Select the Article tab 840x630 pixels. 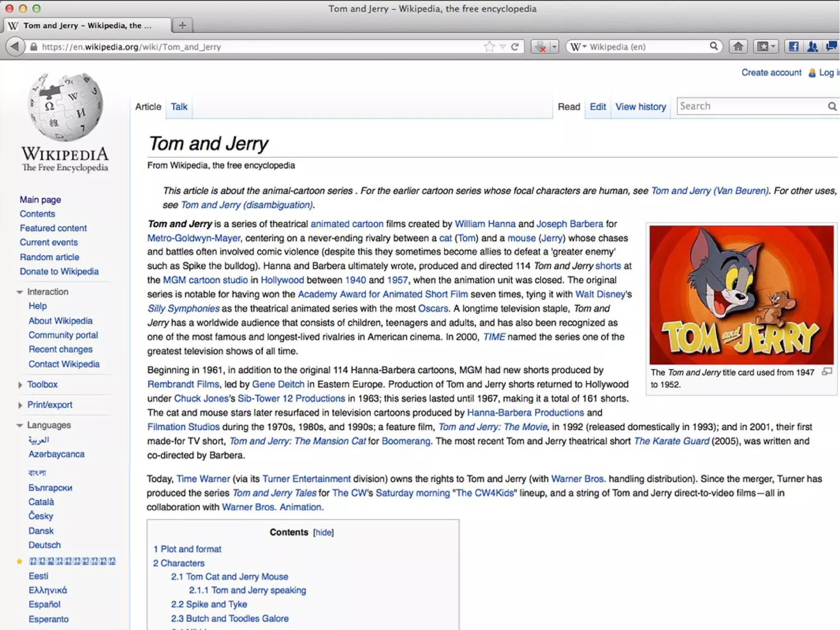[148, 107]
